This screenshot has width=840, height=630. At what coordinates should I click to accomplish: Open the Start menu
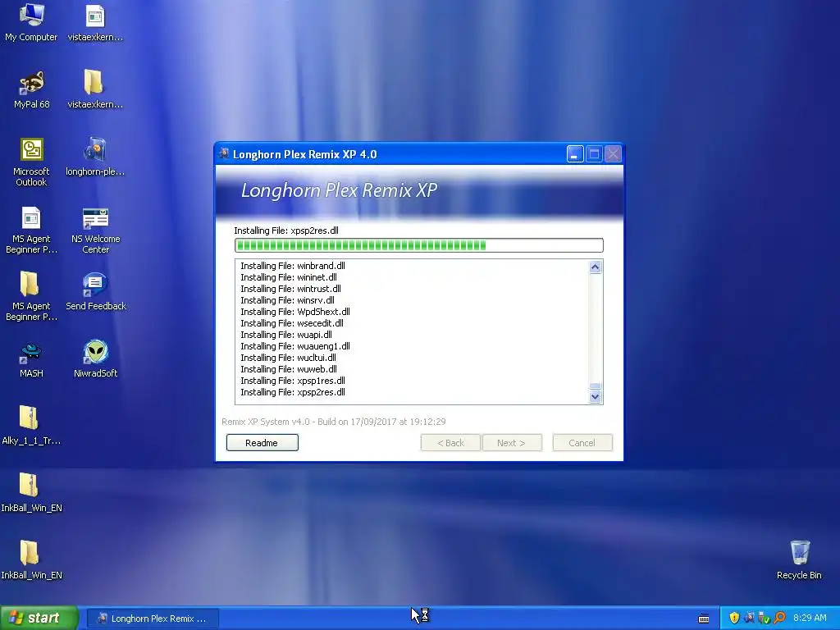coord(39,618)
